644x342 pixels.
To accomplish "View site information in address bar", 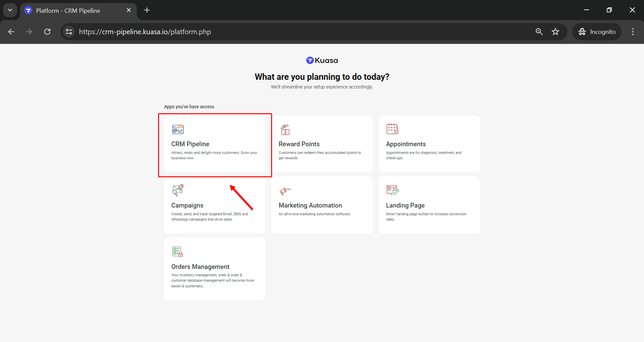I will (69, 32).
